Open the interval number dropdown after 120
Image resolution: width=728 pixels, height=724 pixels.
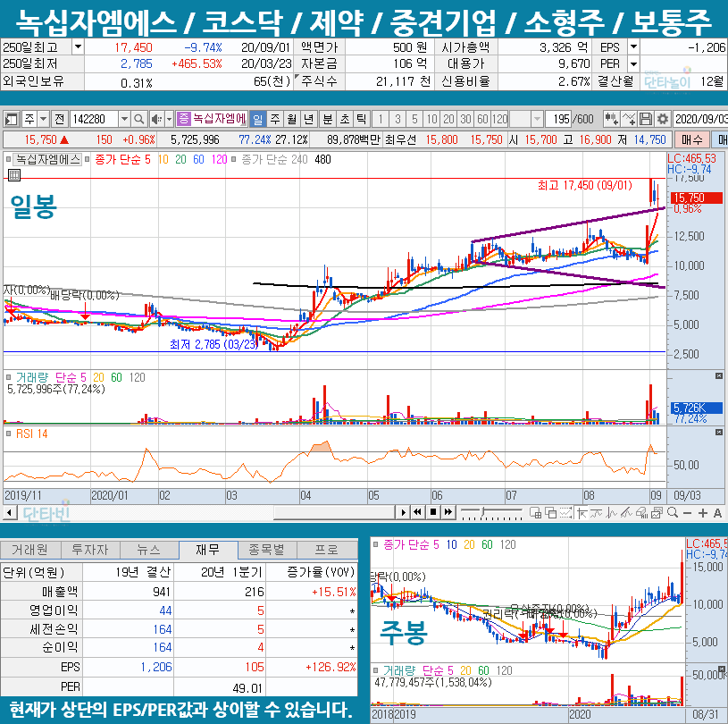click(537, 120)
